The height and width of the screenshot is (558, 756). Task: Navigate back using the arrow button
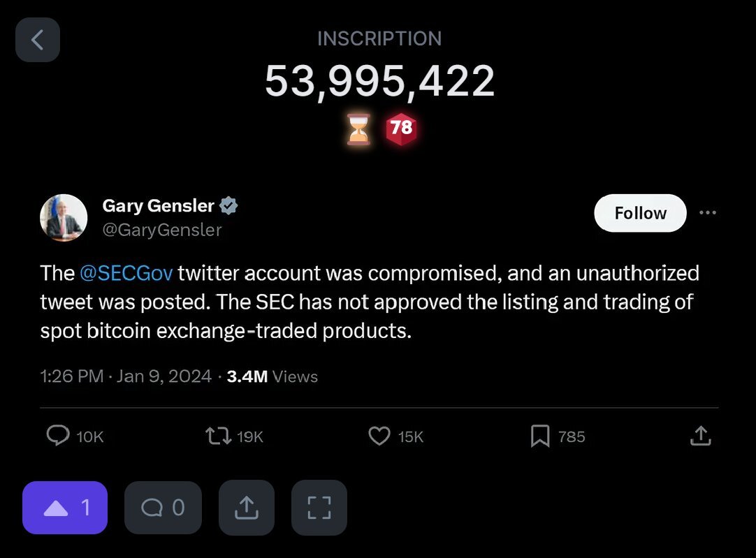point(37,40)
